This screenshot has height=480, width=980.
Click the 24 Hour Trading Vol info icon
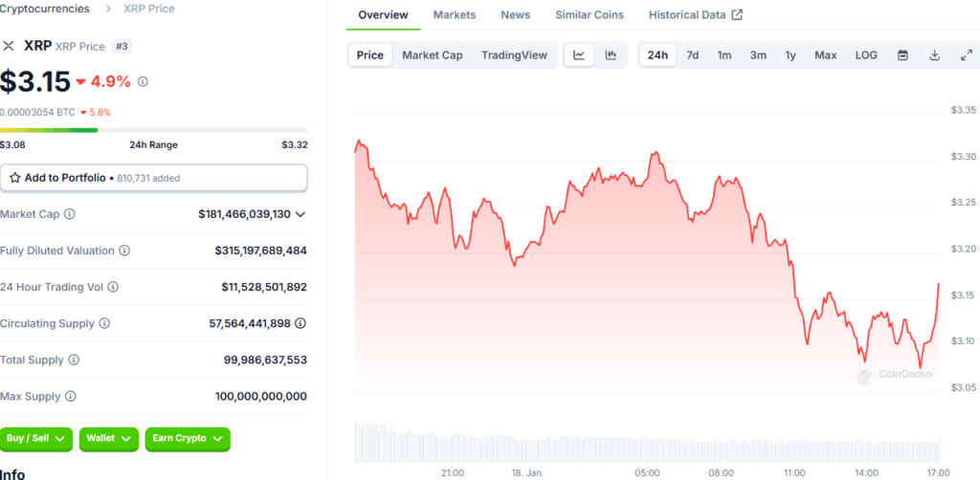(113, 287)
